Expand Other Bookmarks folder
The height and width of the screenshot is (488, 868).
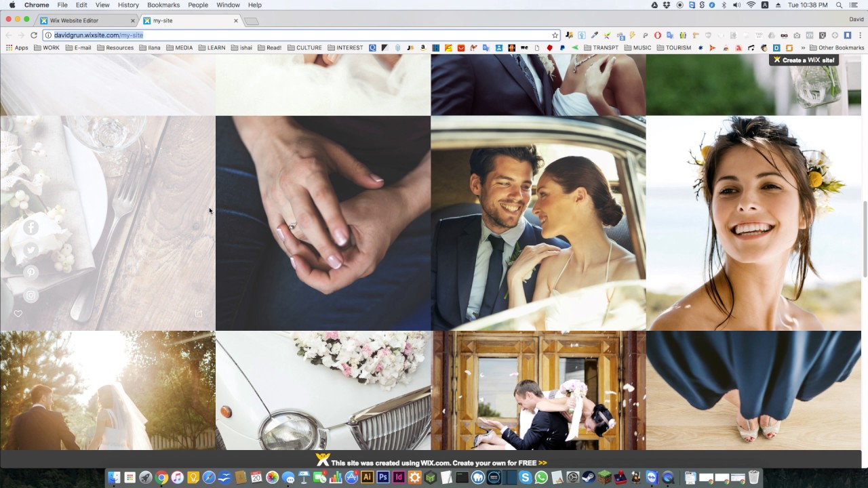tap(837, 48)
